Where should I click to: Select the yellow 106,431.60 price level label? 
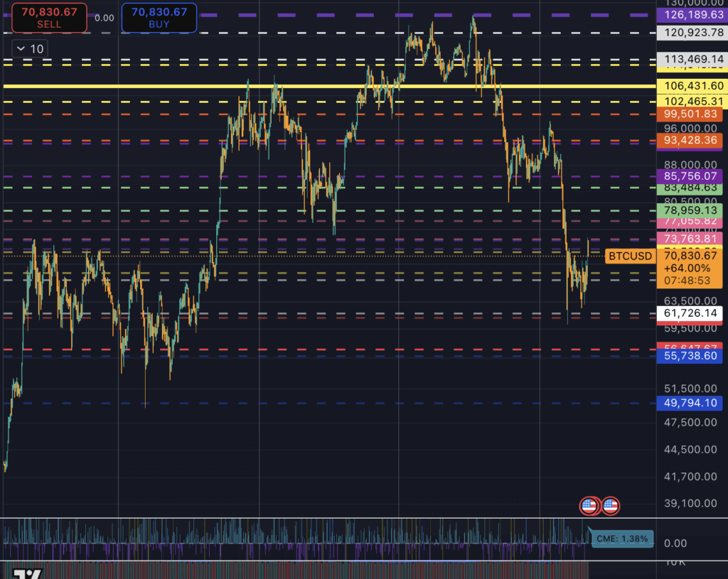click(688, 86)
